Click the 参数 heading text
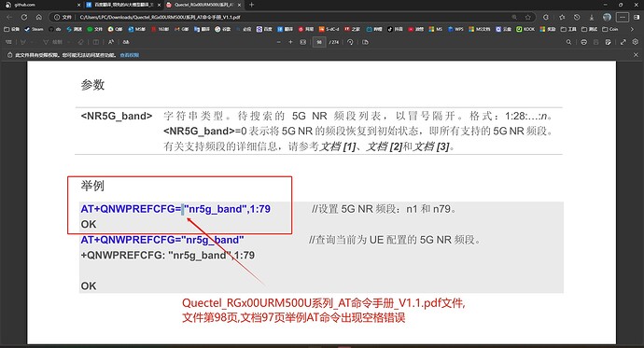Image resolution: width=644 pixels, height=348 pixels. coord(92,85)
